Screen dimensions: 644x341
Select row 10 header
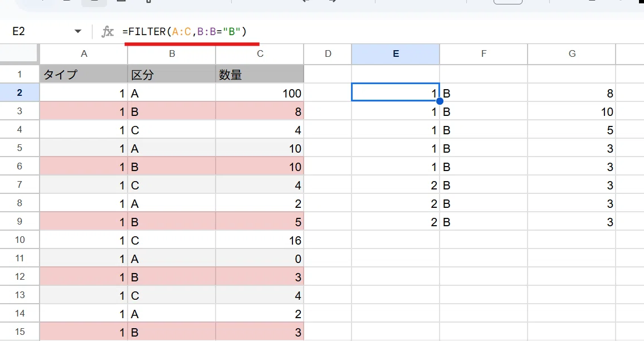[19, 240]
